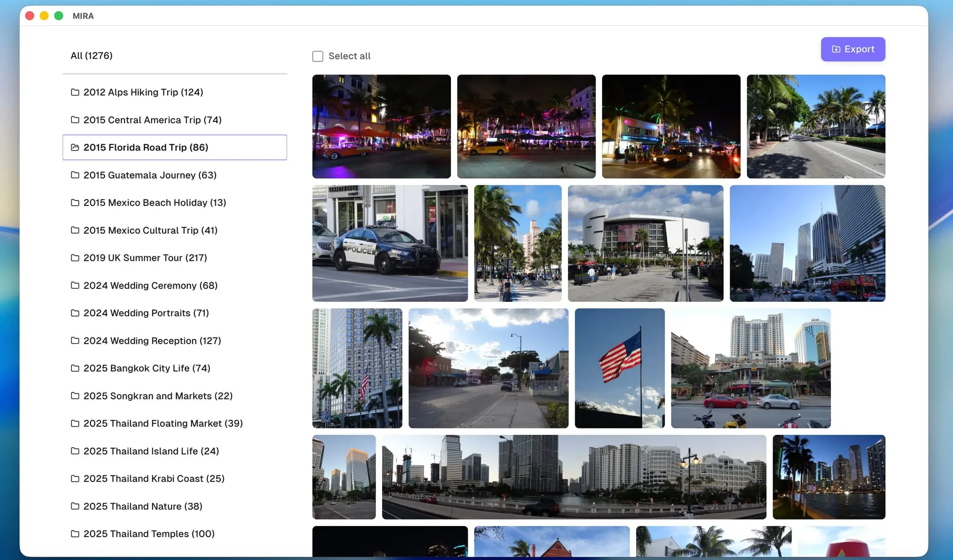This screenshot has width=953, height=560.
Task: Click folder icon beside 2025 Thailand Temples
Action: coord(75,534)
